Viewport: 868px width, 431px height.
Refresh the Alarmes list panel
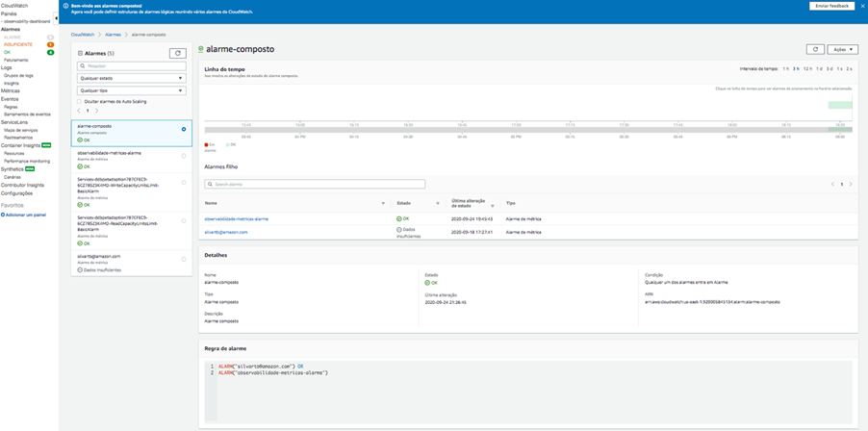point(178,53)
